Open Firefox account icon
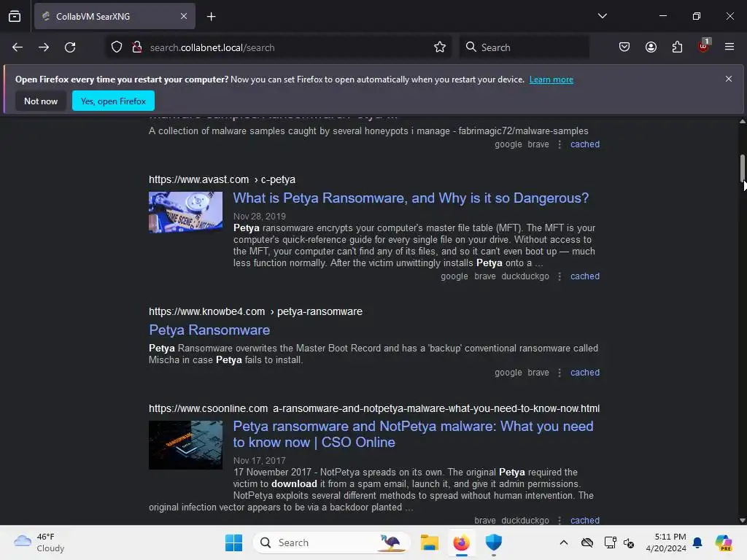The width and height of the screenshot is (747, 560). tap(651, 47)
